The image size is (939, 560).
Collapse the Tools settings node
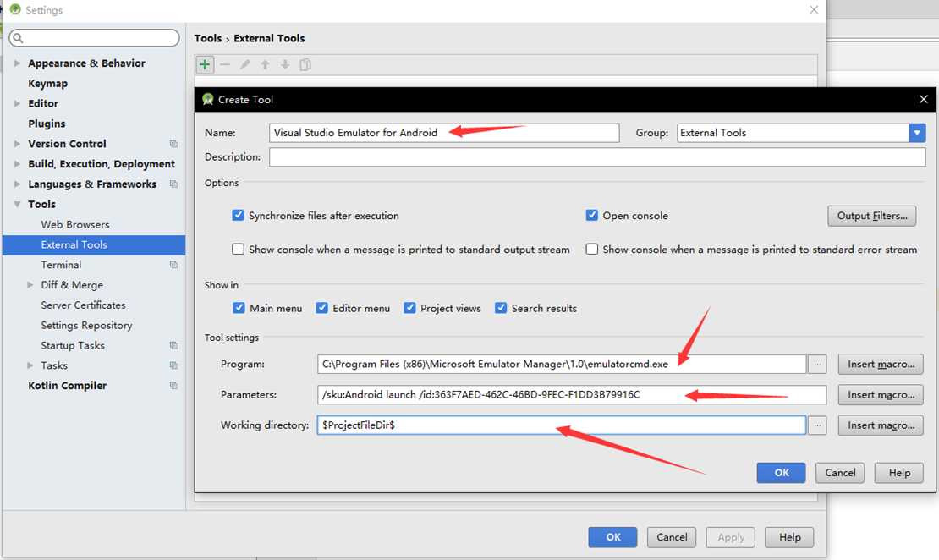click(17, 204)
